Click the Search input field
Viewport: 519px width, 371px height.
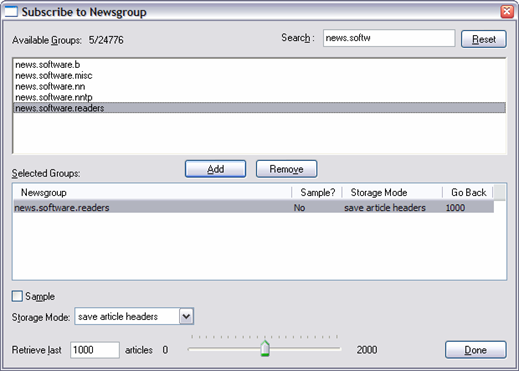point(389,38)
